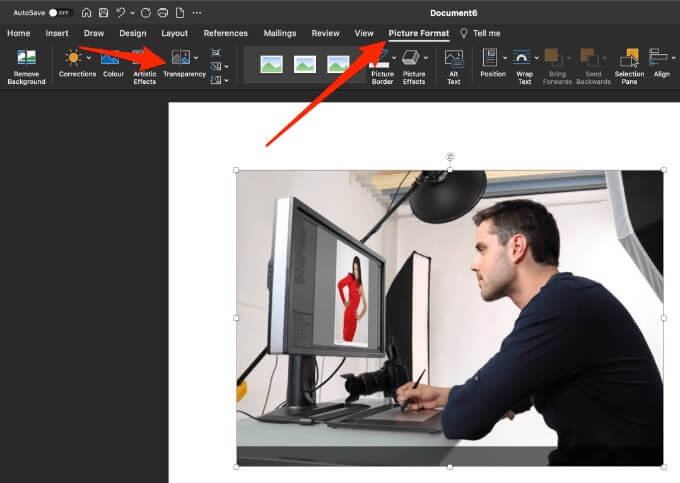Expand the Transparency dropdown arrow
This screenshot has width=680, height=483.
pyautogui.click(x=196, y=58)
